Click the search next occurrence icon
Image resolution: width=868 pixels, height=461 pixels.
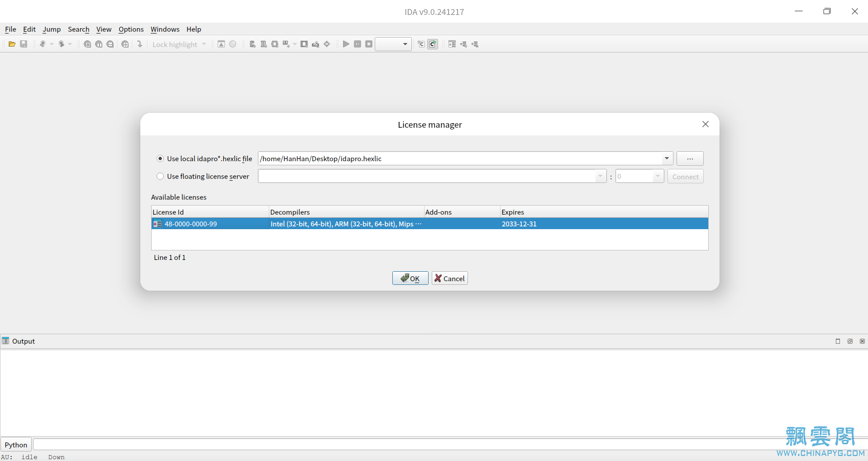tap(125, 44)
